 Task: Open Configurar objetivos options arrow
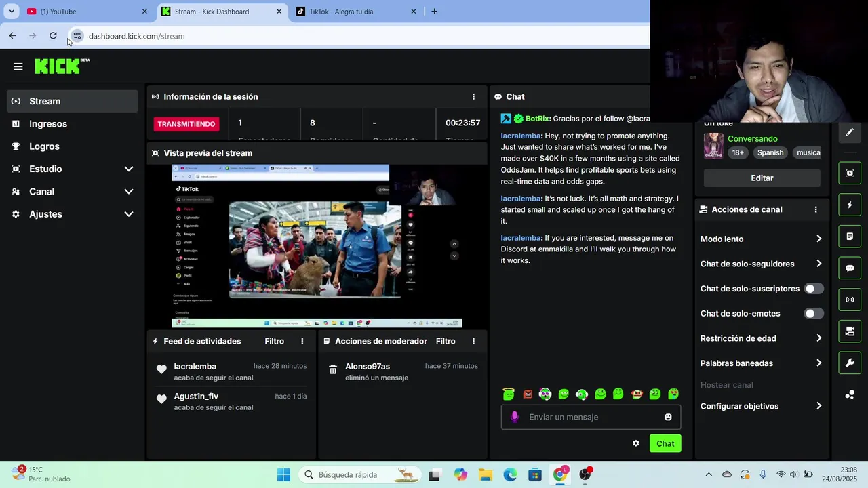818,406
